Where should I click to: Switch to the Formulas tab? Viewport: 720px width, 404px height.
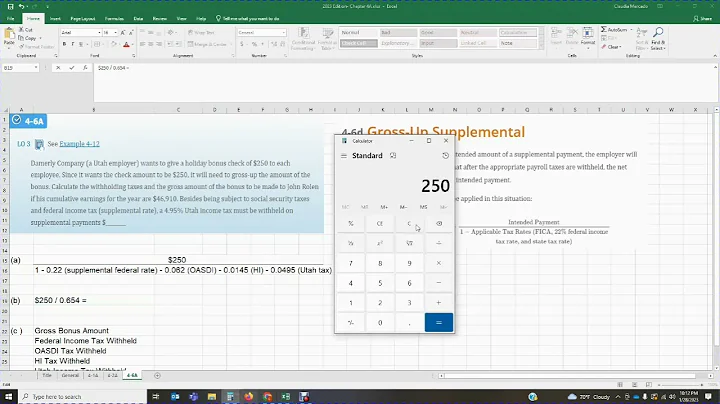114,19
